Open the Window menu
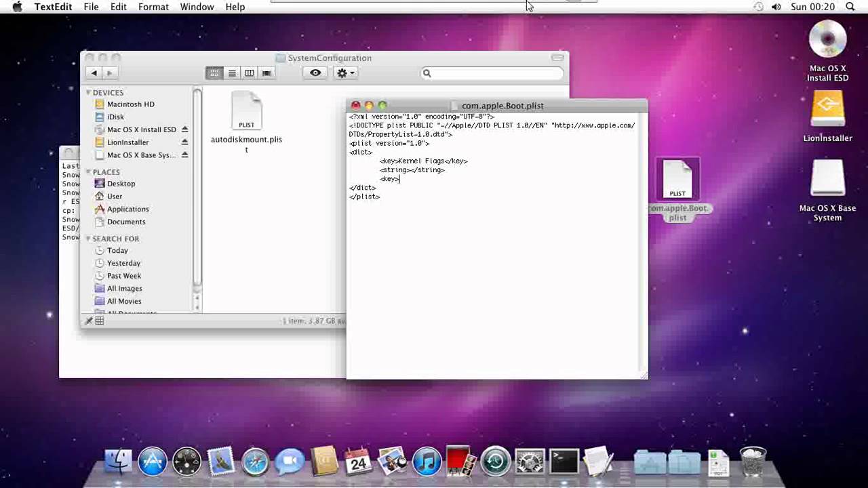Viewport: 868px width, 488px height. 197,7
